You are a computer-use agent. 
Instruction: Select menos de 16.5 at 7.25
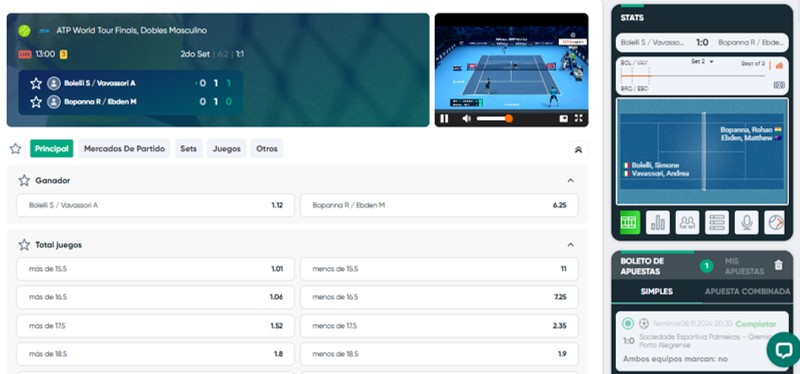[439, 297]
